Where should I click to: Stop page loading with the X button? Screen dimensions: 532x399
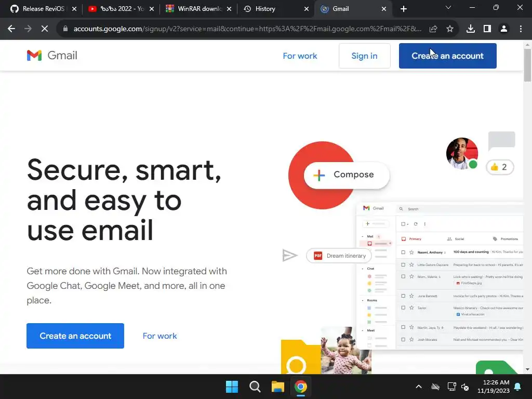[x=45, y=29]
